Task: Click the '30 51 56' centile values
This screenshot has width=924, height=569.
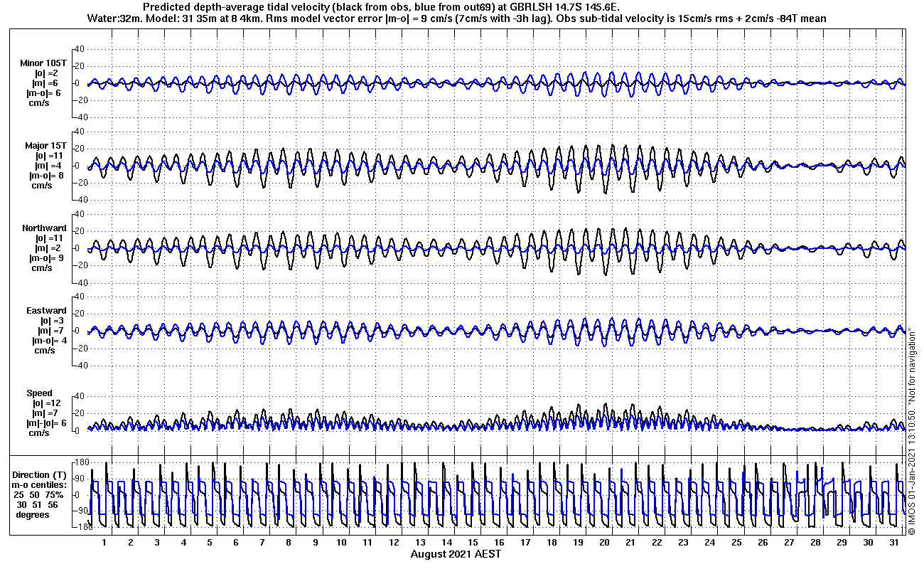Action: 38,504
